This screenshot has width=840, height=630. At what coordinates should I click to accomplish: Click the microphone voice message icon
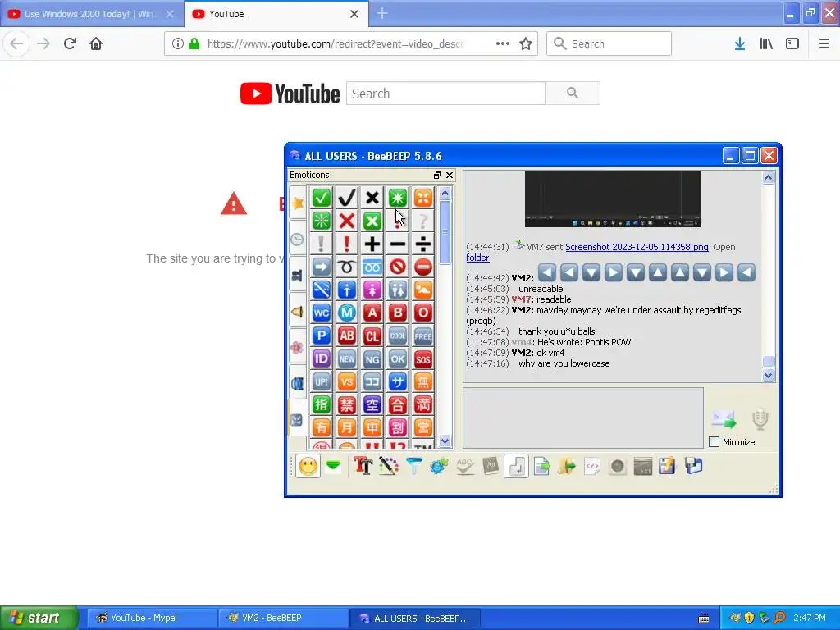(x=760, y=419)
